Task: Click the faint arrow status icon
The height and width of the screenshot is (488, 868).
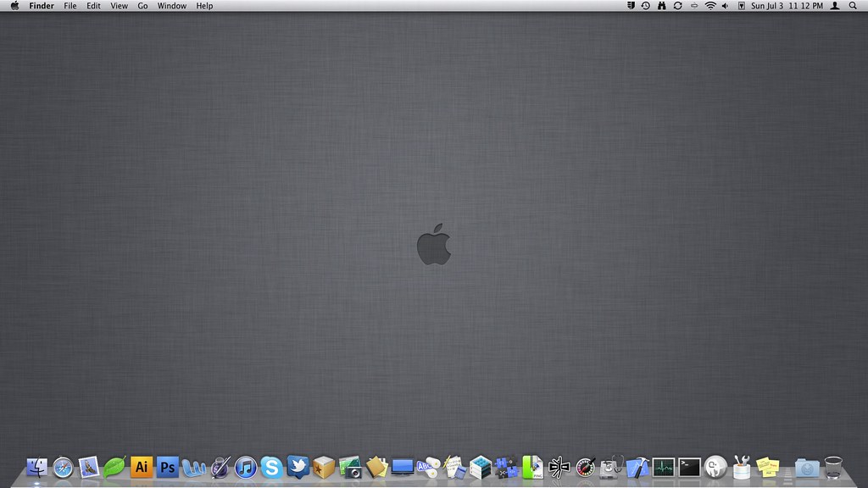Action: tap(693, 6)
